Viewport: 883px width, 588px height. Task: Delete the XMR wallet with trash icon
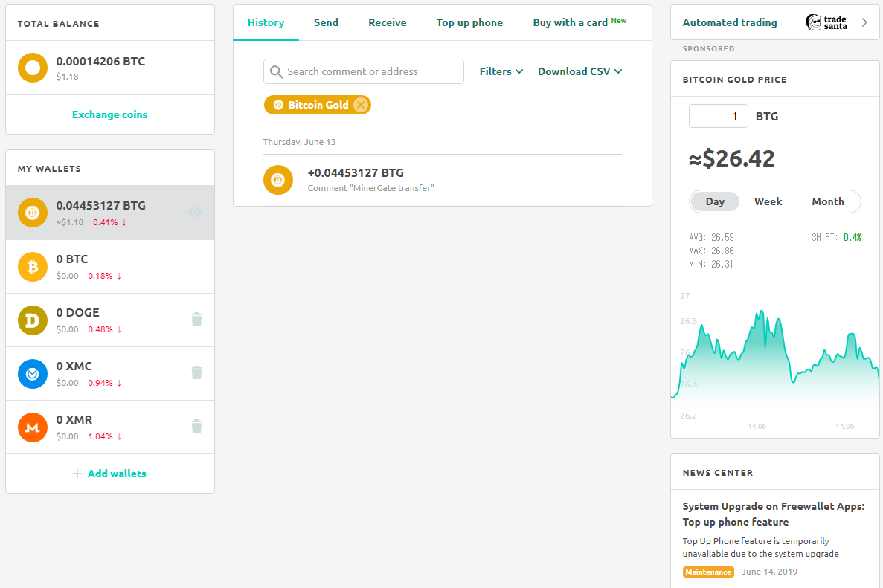[196, 426]
